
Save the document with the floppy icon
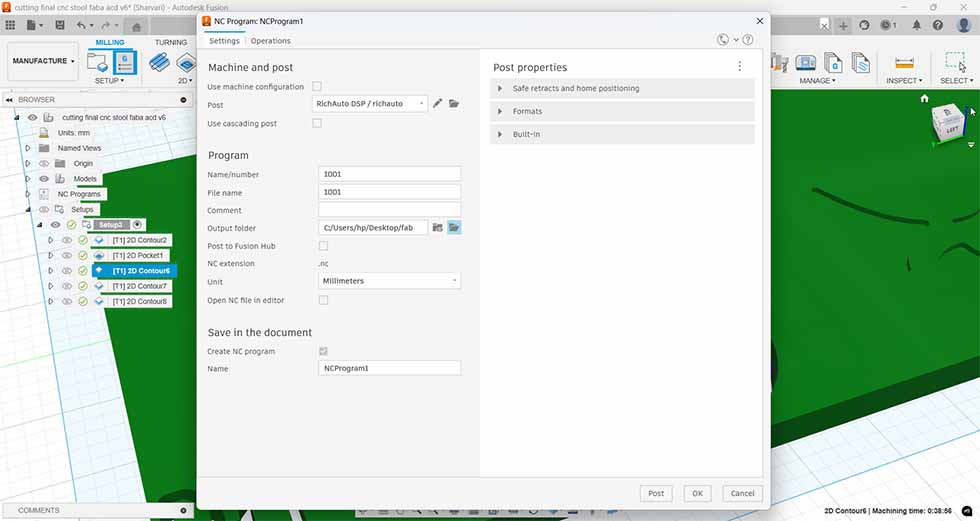(59, 25)
